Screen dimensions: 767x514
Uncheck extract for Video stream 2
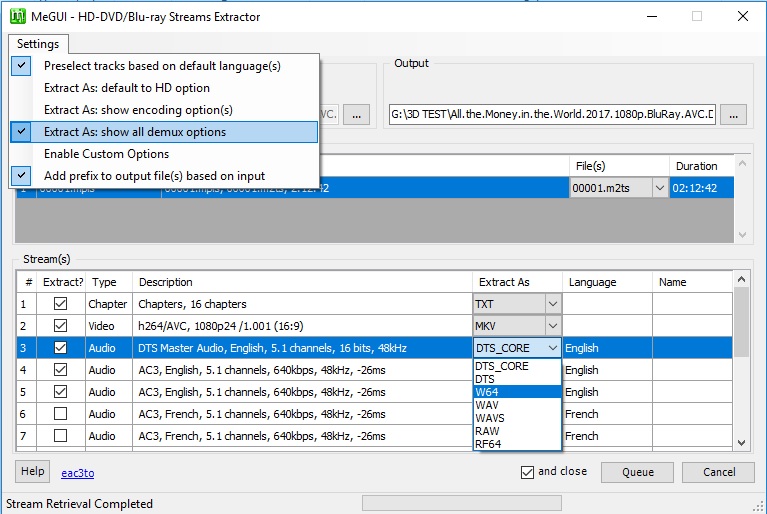(61, 326)
